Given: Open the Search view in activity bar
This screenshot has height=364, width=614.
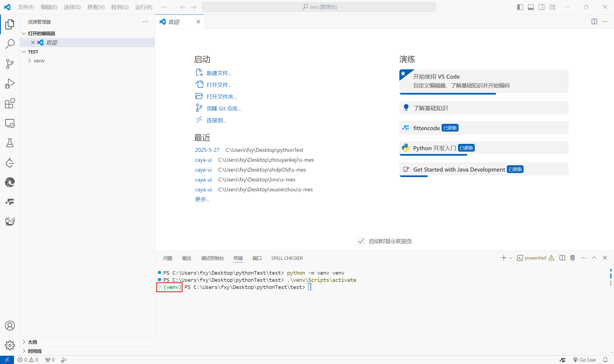Looking at the screenshot, I should click(10, 44).
